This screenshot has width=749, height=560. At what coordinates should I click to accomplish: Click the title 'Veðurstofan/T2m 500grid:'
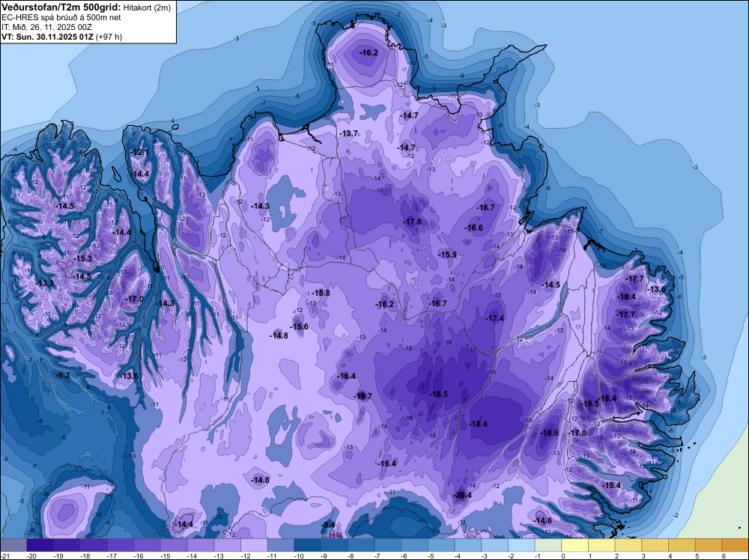tap(61, 7)
